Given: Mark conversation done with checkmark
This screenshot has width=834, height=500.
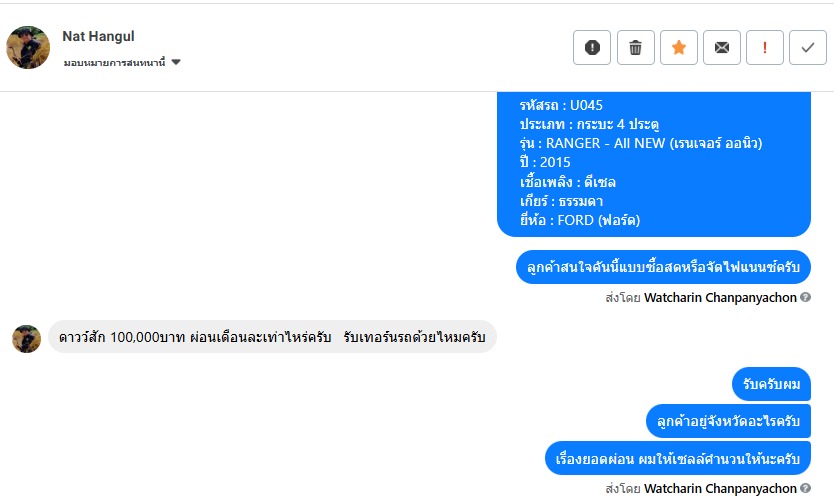Looking at the screenshot, I should (x=808, y=47).
